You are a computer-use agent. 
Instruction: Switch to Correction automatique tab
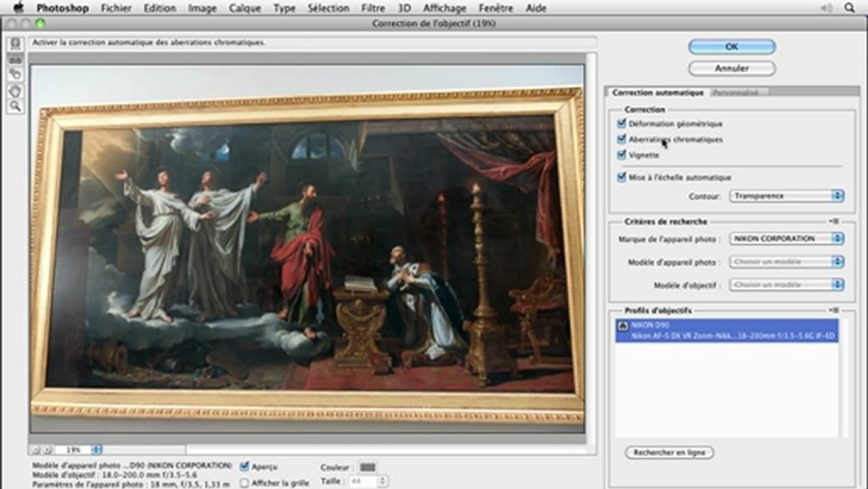pos(658,92)
